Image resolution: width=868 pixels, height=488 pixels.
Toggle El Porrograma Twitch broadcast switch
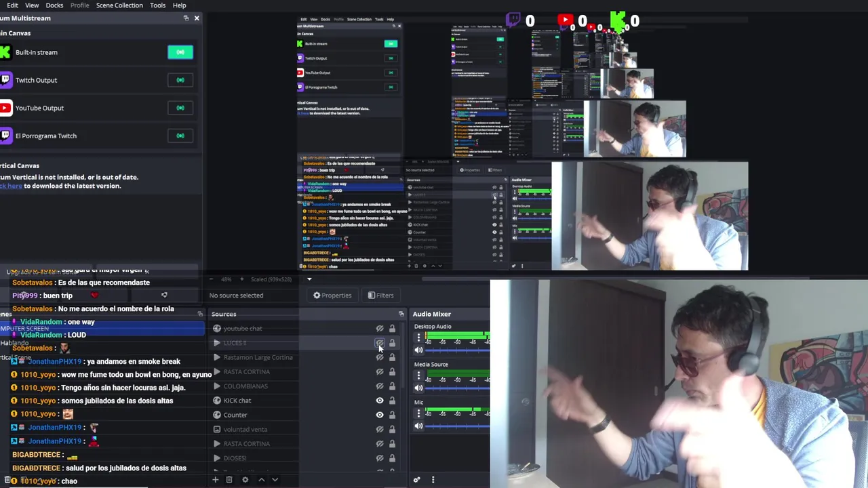coord(180,136)
